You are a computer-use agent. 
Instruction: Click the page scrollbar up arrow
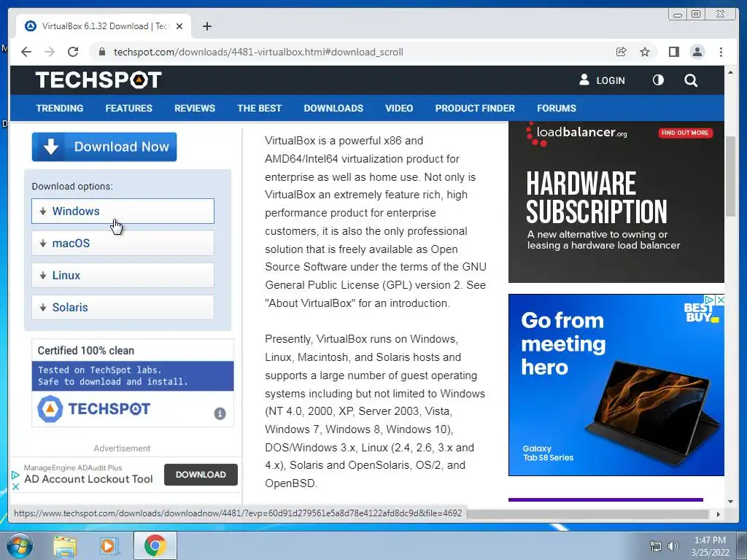[x=730, y=72]
